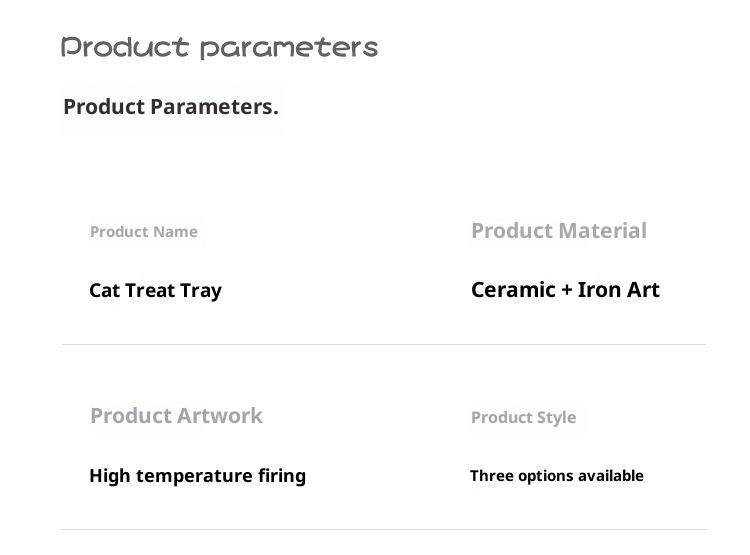The width and height of the screenshot is (750, 555).
Task: Click the word "firing" in the artwork value
Action: click(280, 476)
